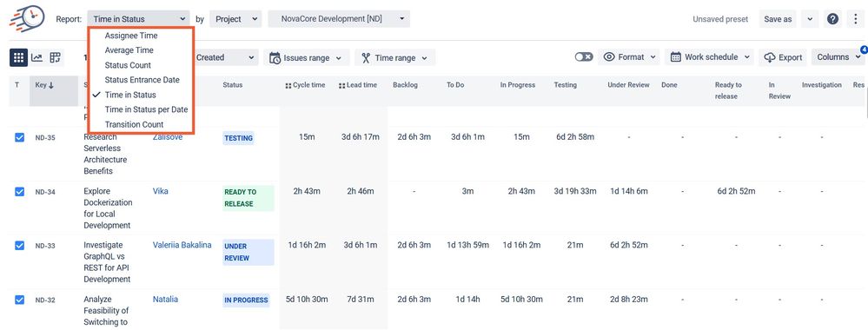This screenshot has width=868, height=330.
Task: Click the UNDER REVIEW status badge
Action: click(x=248, y=252)
